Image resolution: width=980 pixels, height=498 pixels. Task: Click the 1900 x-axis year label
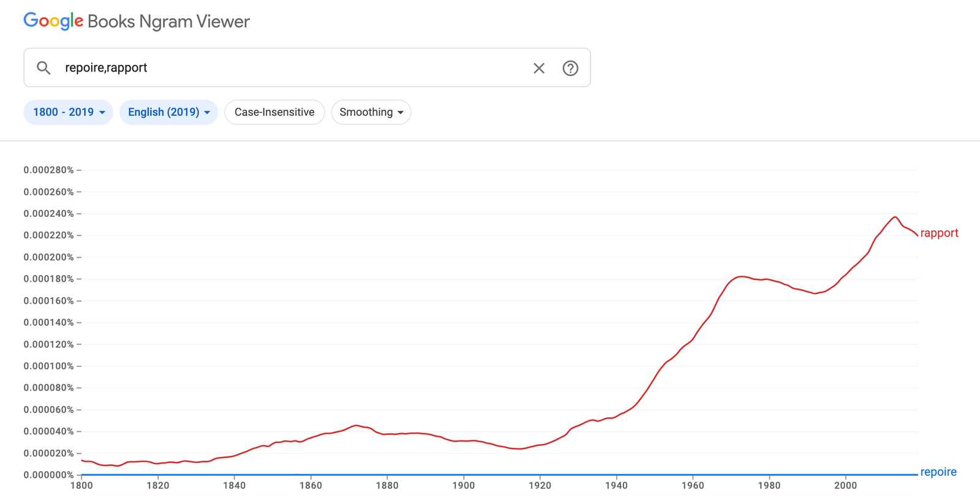point(464,485)
